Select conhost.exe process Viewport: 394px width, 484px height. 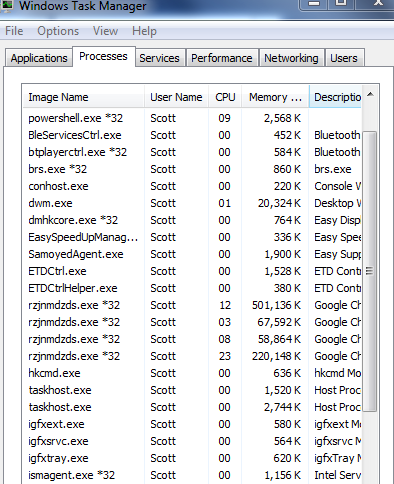point(192,186)
